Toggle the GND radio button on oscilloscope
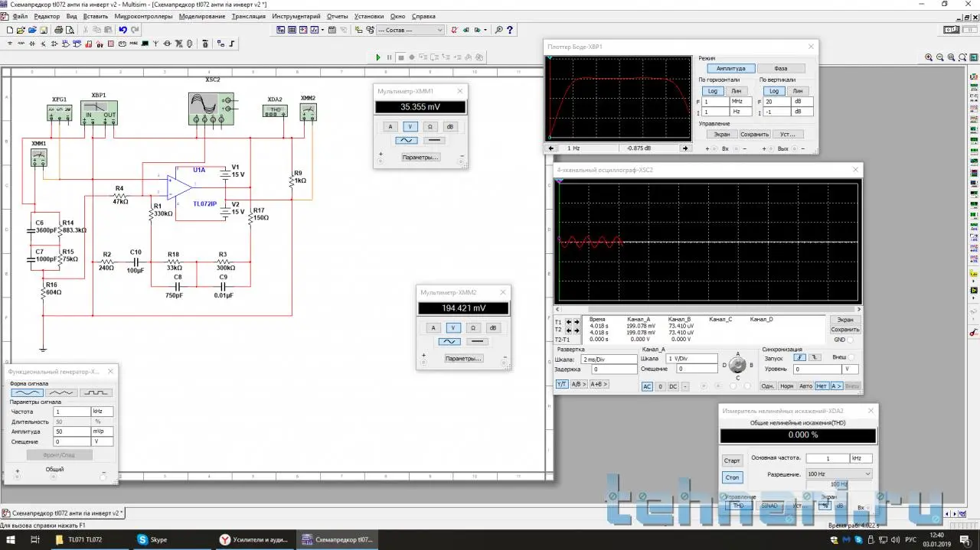 point(851,340)
